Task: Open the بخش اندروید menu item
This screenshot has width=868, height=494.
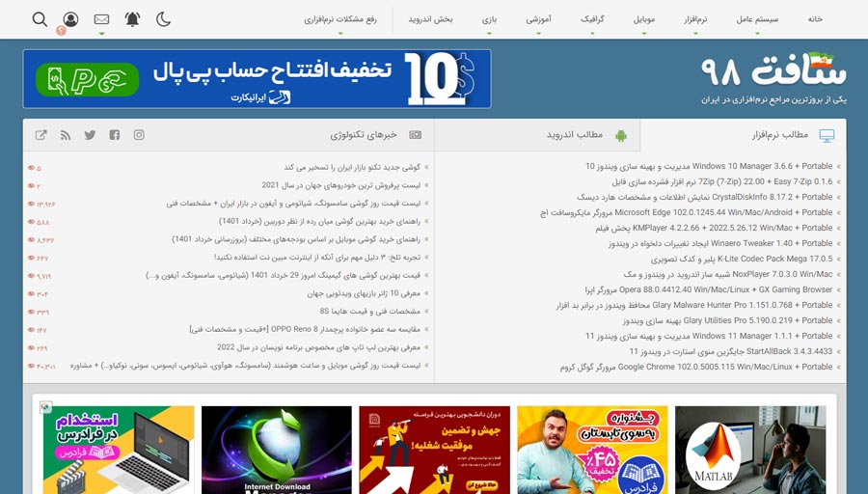Action: (431, 19)
